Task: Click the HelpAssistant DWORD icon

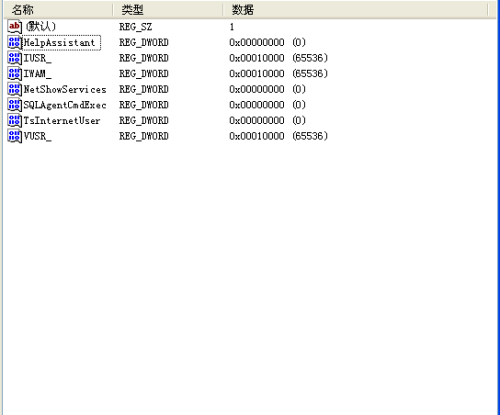Action: tap(15, 43)
